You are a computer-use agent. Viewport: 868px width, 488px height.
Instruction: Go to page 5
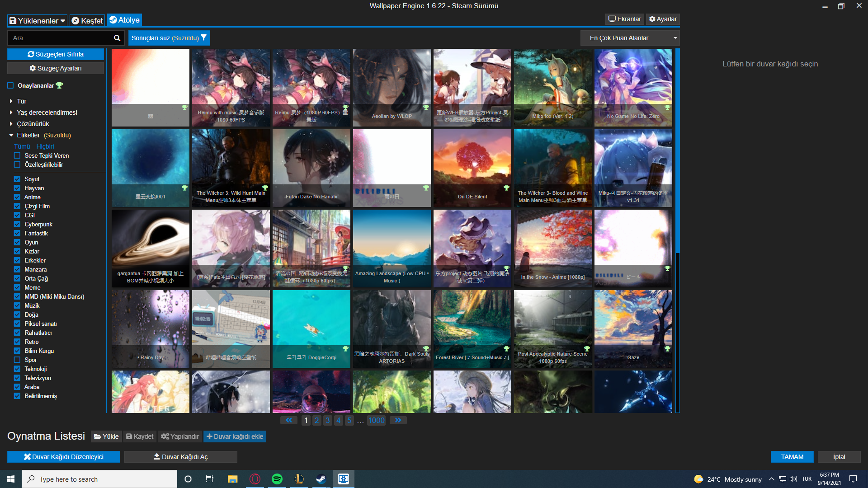click(349, 420)
